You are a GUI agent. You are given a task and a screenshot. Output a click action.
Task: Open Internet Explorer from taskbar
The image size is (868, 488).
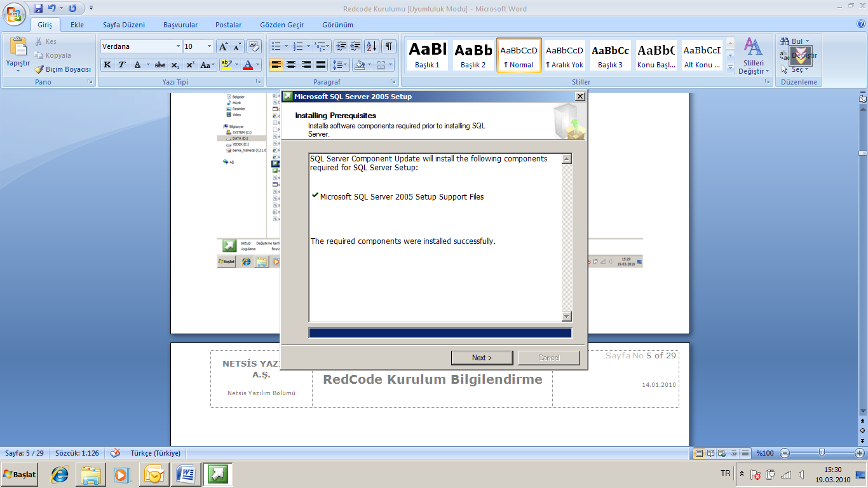60,474
